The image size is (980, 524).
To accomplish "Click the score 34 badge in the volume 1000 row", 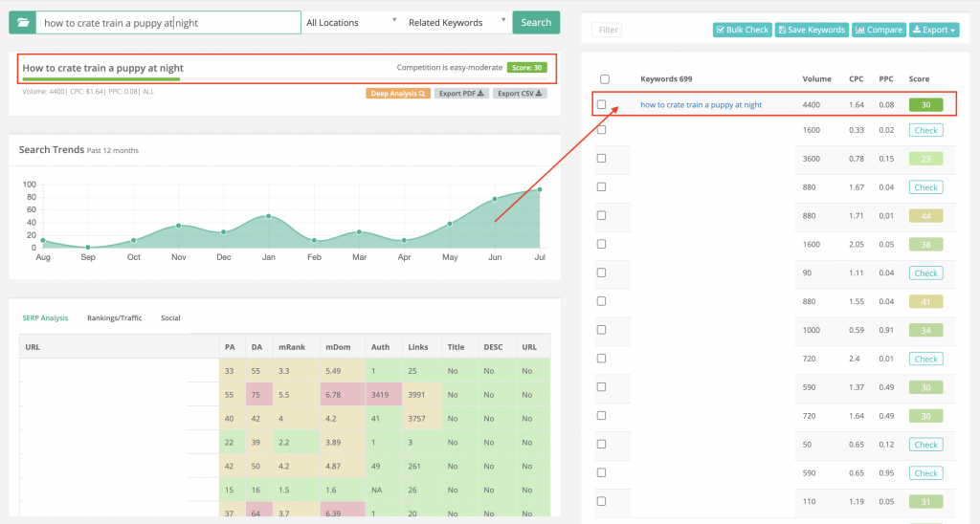I will click(x=925, y=331).
